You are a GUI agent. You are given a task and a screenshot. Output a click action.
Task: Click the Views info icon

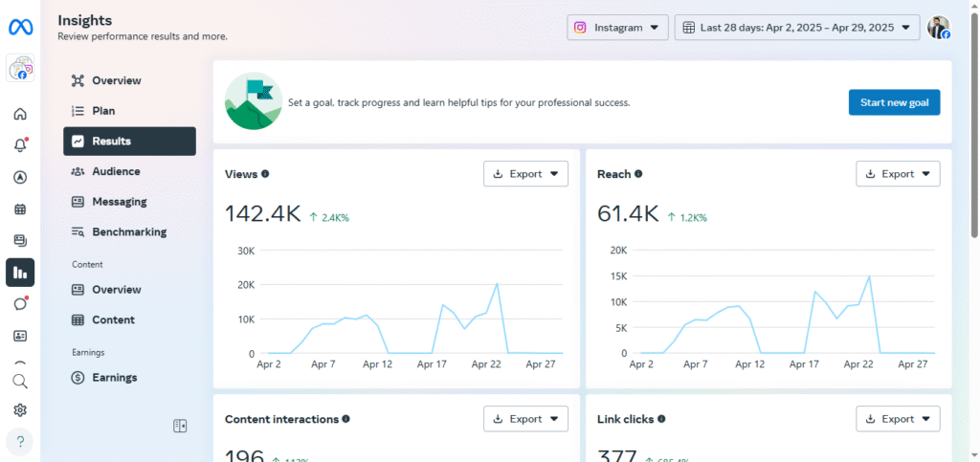tap(265, 174)
